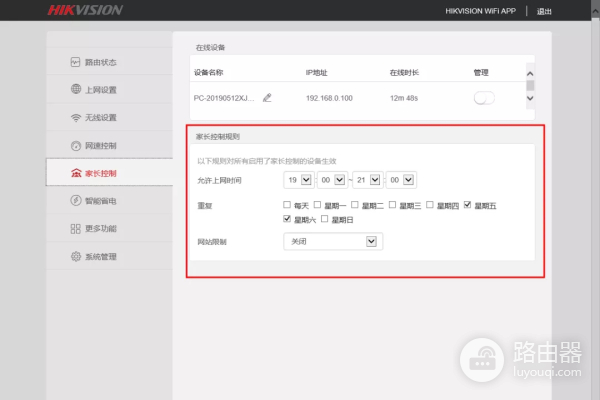
Task: Click the 路由状态 sidebar icon
Action: 75,62
